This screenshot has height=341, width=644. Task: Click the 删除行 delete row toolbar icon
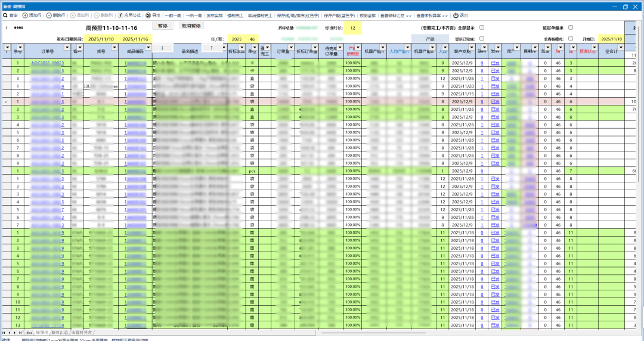(x=49, y=15)
